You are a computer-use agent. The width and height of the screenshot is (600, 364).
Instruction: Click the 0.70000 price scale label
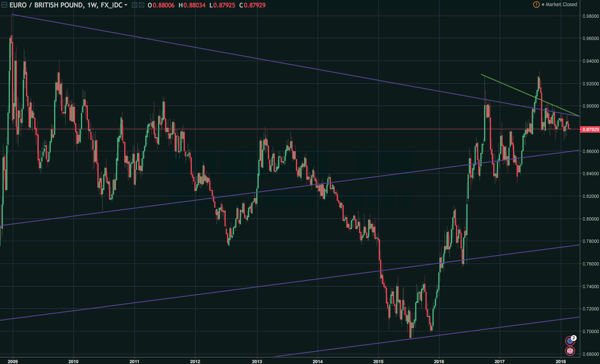click(x=591, y=331)
